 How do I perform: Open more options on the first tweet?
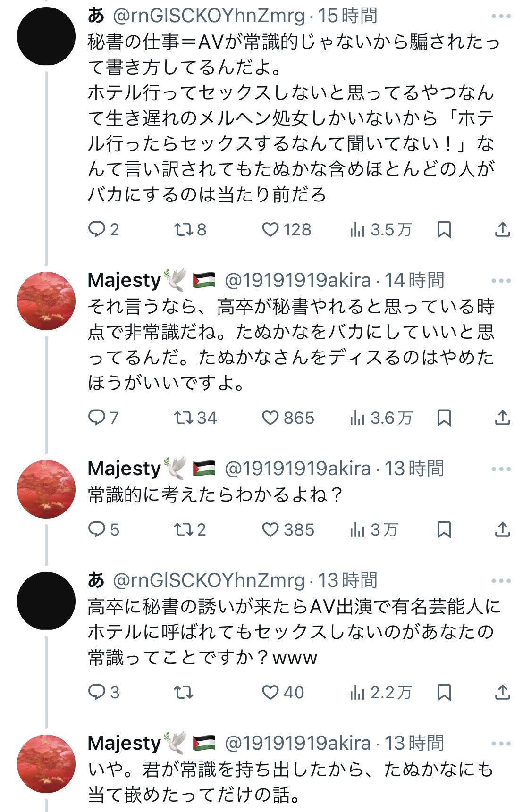point(501,17)
